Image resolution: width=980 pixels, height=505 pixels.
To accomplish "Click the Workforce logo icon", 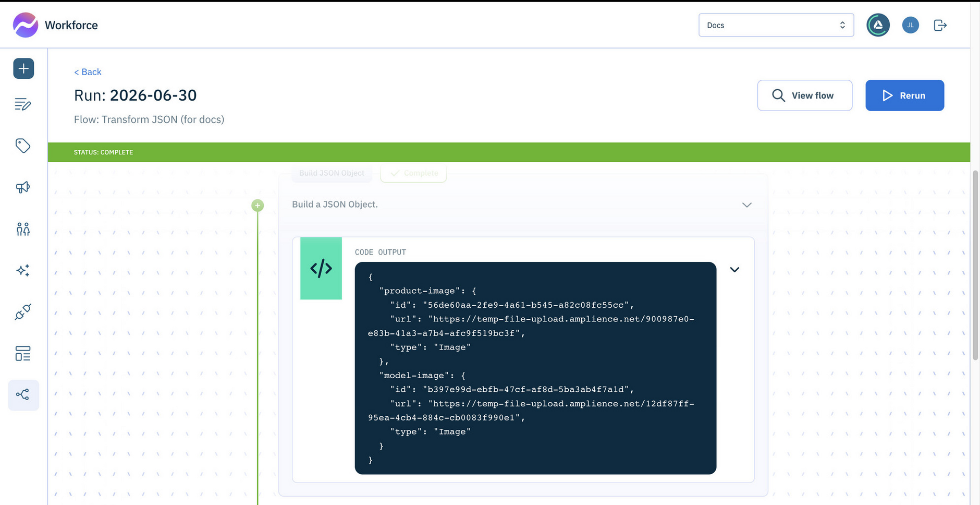I will (26, 25).
